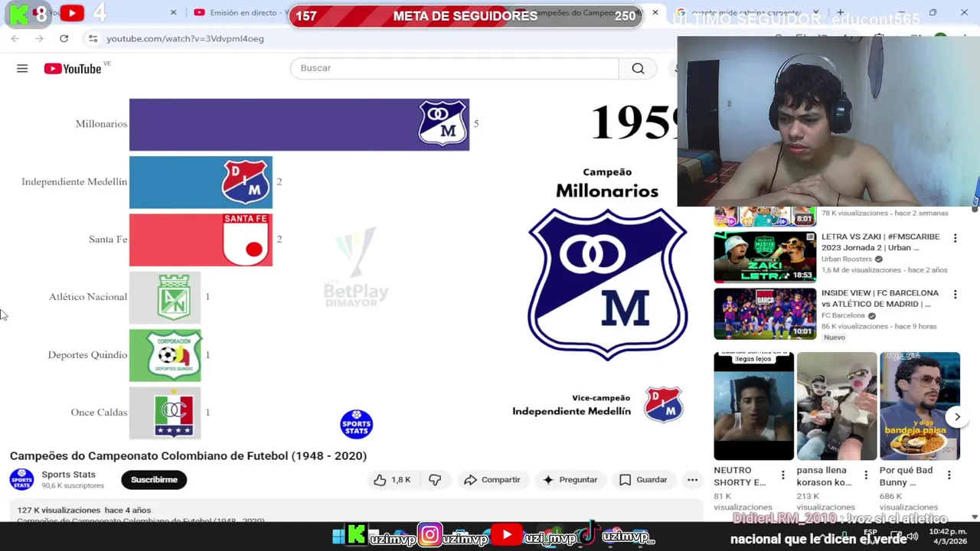Image resolution: width=980 pixels, height=551 pixels.
Task: Click the FC Barcelona channel name
Action: [843, 315]
